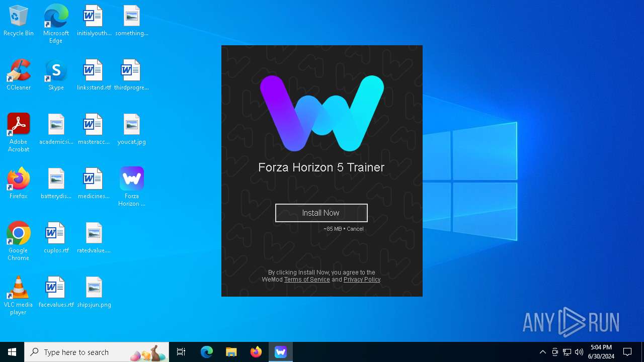The image size is (644, 362).
Task: Select the "Forza Horizon 5 Trainer" title text
Action: (x=321, y=167)
